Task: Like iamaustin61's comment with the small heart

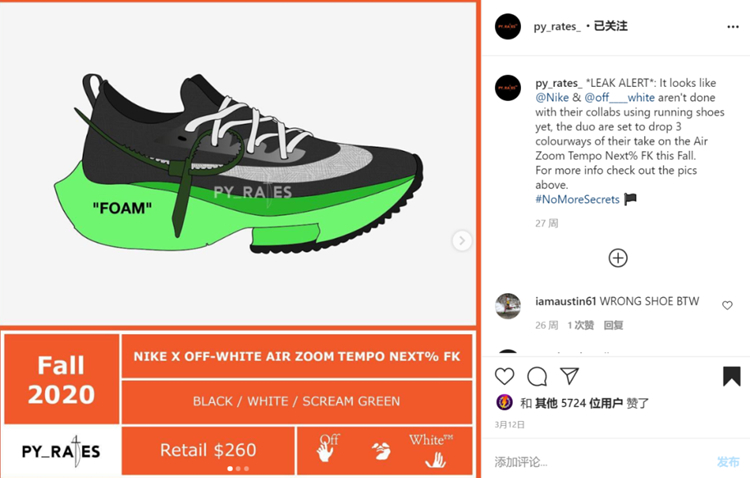Action: (727, 305)
